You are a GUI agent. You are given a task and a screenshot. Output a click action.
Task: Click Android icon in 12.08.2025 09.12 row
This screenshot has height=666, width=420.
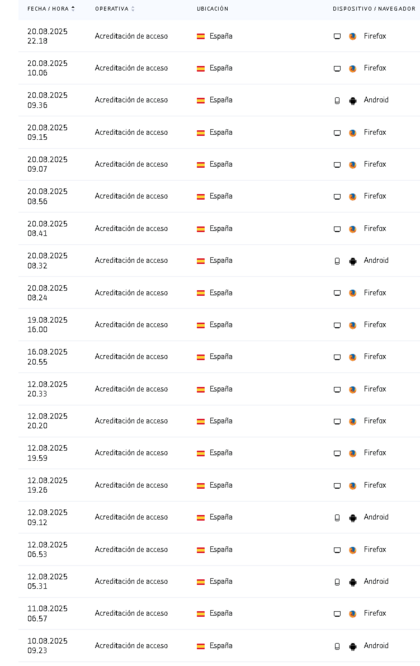[352, 518]
